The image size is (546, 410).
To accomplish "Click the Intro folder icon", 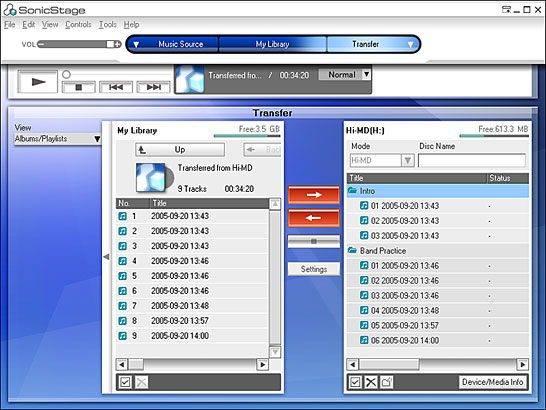I will point(352,191).
